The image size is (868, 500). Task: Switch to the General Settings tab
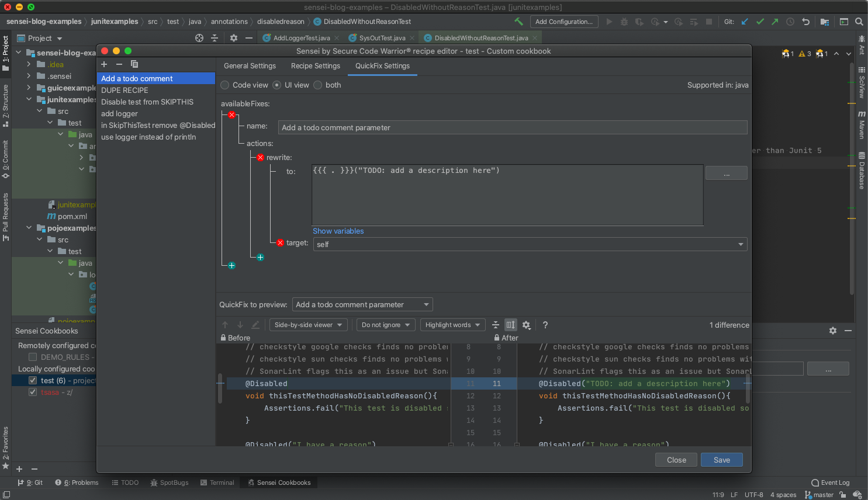pos(250,66)
